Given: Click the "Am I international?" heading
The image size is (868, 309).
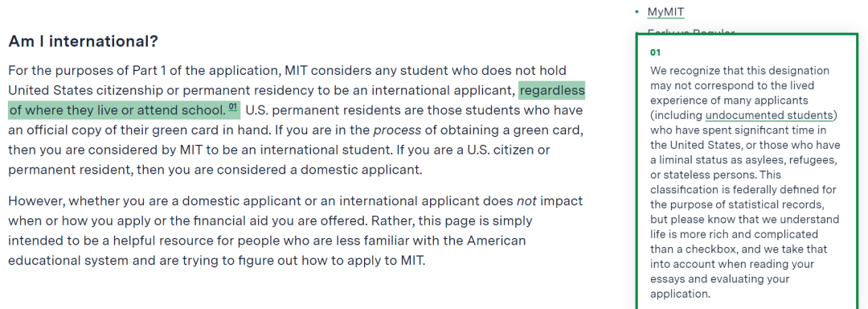Looking at the screenshot, I should (84, 42).
